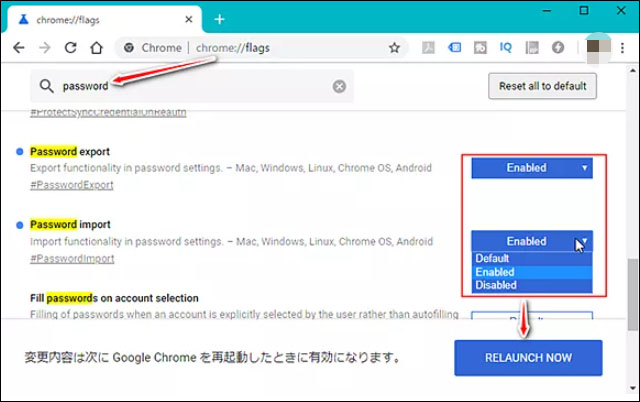The image size is (640, 402).
Task: Open a new tab with plus
Action: (220, 19)
